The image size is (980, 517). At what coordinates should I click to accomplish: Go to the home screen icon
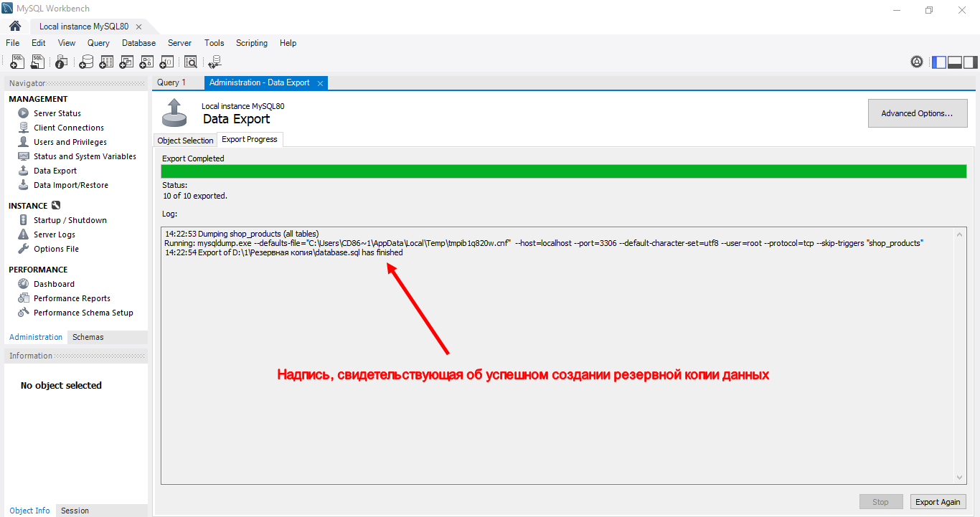[15, 26]
